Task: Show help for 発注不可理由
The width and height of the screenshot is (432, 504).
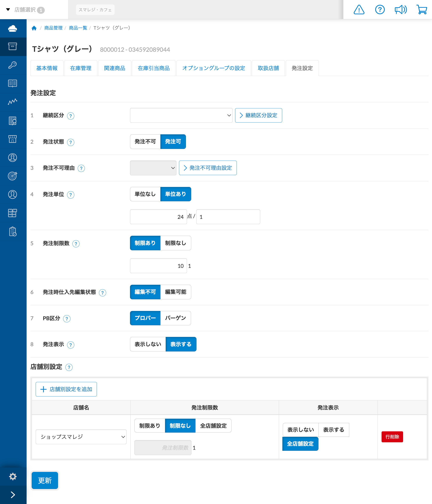Action: [81, 168]
